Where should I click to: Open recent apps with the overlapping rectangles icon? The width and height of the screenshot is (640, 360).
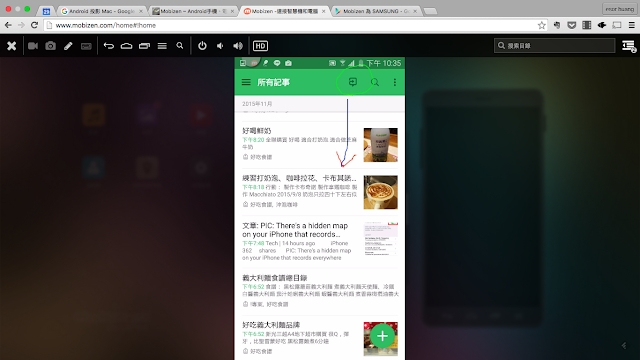(x=144, y=46)
